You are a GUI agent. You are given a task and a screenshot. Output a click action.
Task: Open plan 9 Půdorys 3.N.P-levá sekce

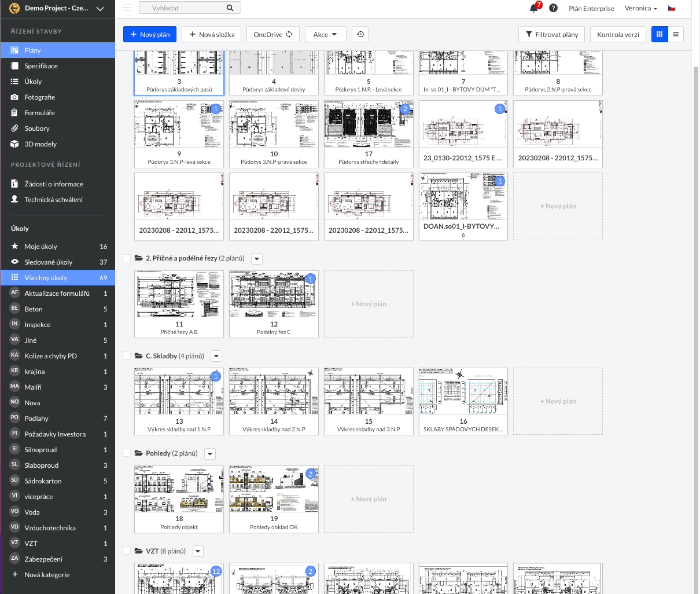click(x=179, y=134)
